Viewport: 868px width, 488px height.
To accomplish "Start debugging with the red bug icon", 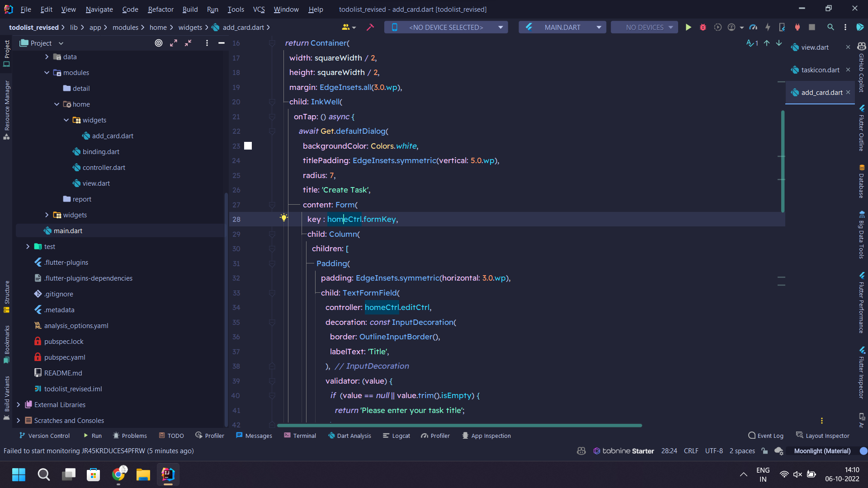I will [703, 28].
